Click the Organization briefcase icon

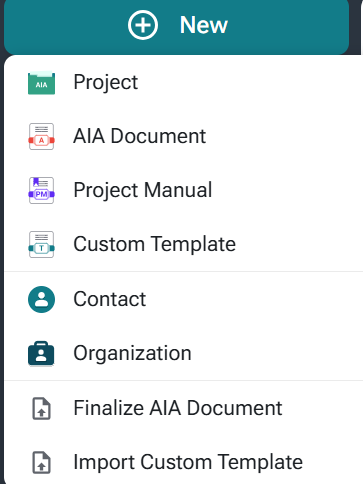(41, 353)
